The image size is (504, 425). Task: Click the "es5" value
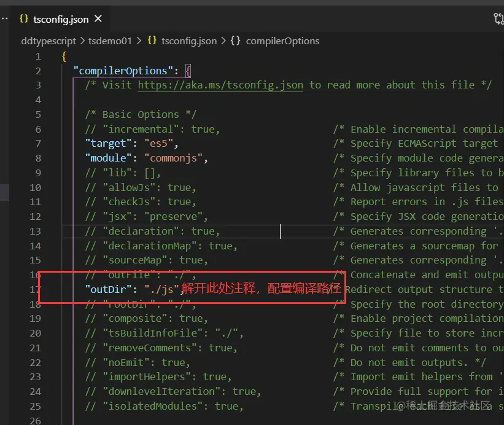point(158,143)
